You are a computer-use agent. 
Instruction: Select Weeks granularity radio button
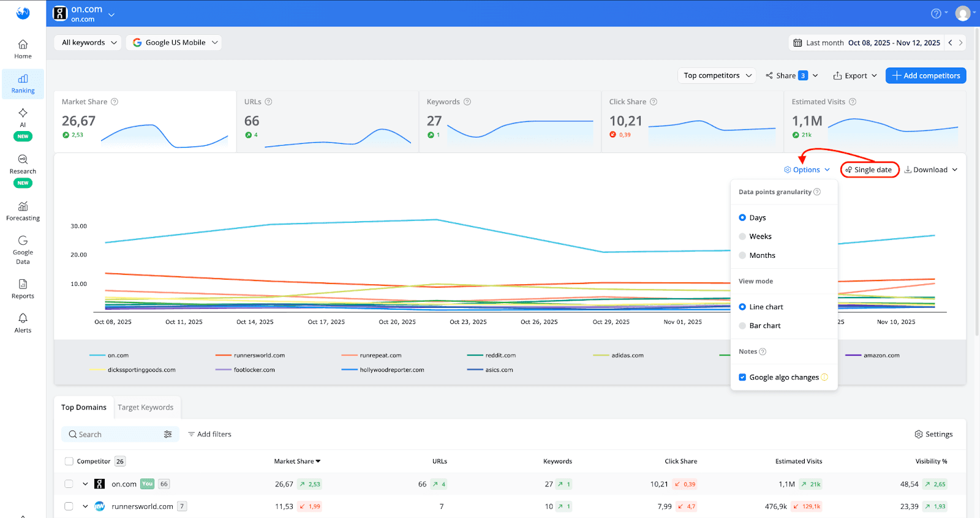tap(742, 236)
